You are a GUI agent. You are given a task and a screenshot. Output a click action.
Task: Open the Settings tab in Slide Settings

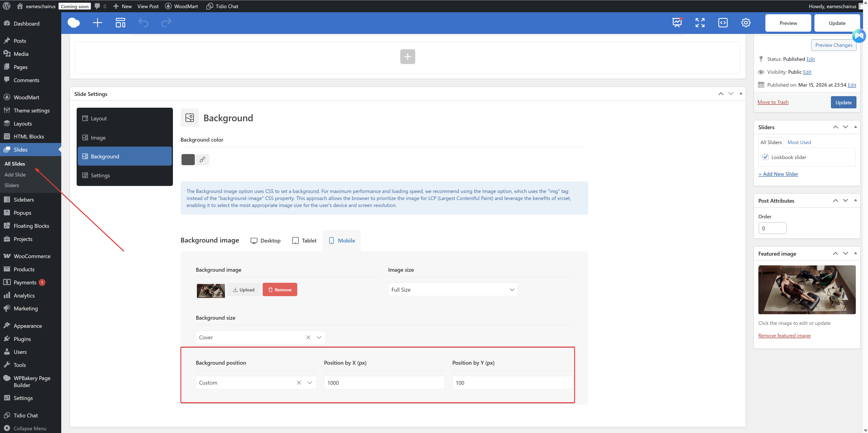click(125, 175)
